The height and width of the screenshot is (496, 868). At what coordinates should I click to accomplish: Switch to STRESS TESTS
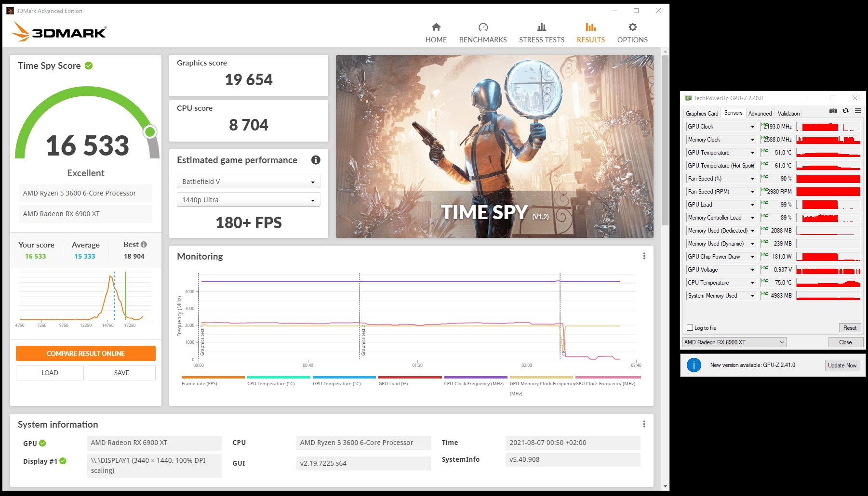[x=542, y=33]
